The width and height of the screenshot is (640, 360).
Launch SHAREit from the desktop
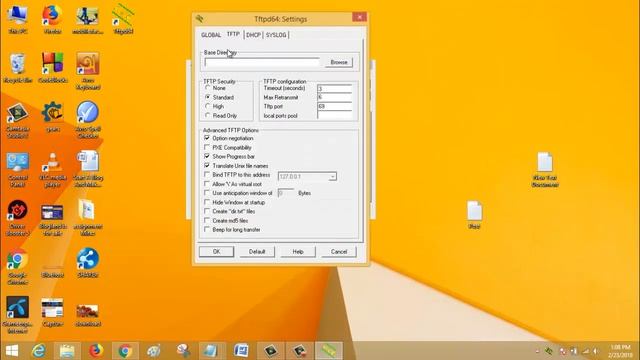[x=88, y=263]
